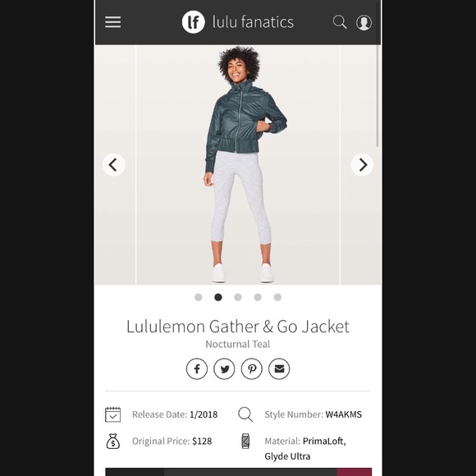The image size is (476, 476).
Task: Pin jacket on Pinterest
Action: [252, 368]
